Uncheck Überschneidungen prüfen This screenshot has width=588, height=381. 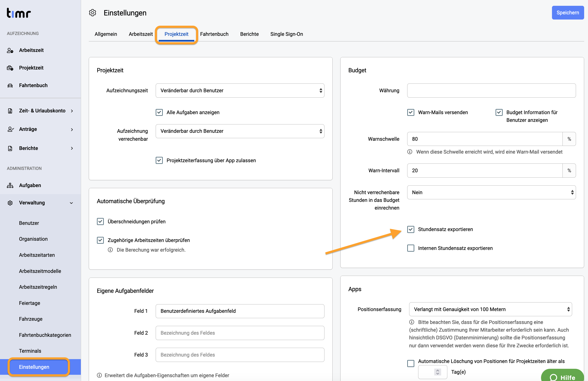[x=100, y=222]
